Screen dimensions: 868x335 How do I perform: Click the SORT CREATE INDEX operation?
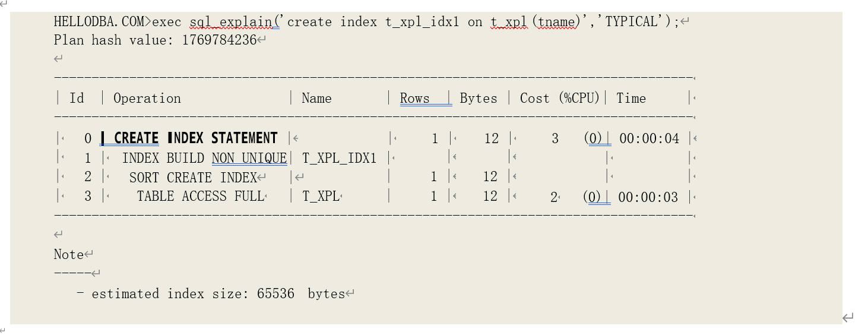192,178
